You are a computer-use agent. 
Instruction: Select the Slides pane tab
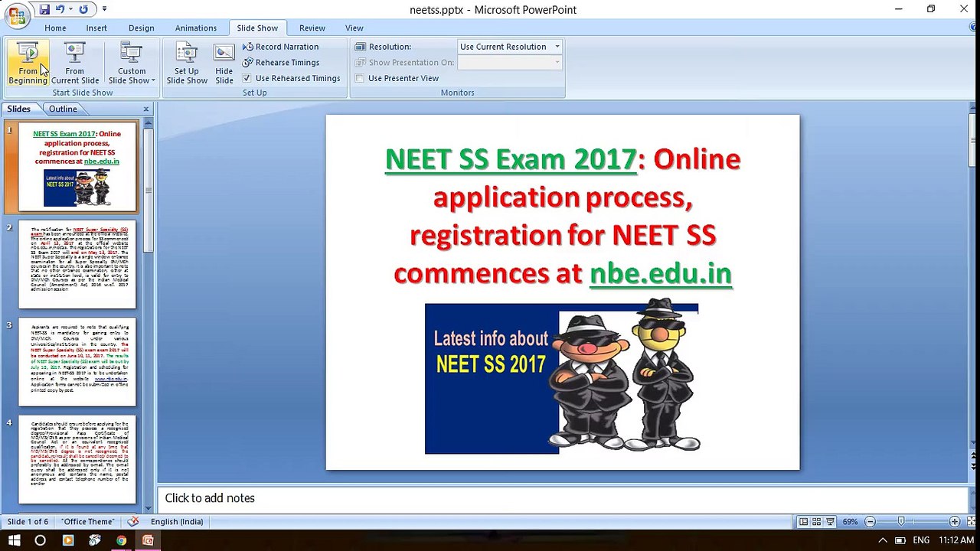pyautogui.click(x=19, y=109)
